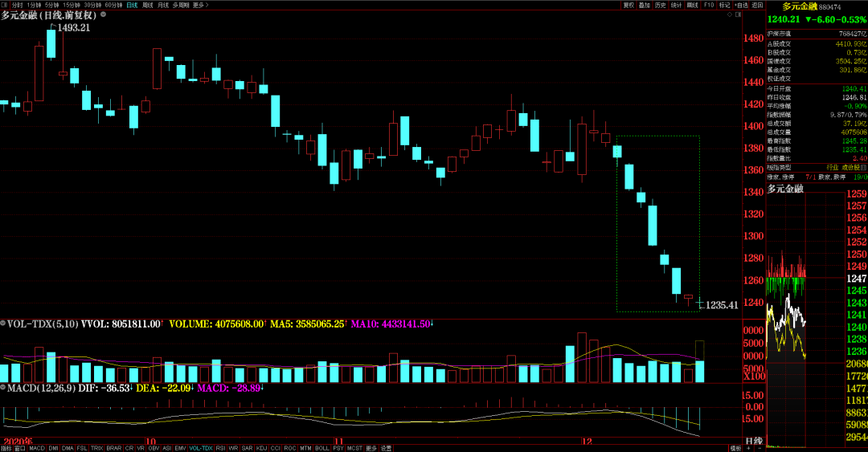Select the WR indicator

234,448
